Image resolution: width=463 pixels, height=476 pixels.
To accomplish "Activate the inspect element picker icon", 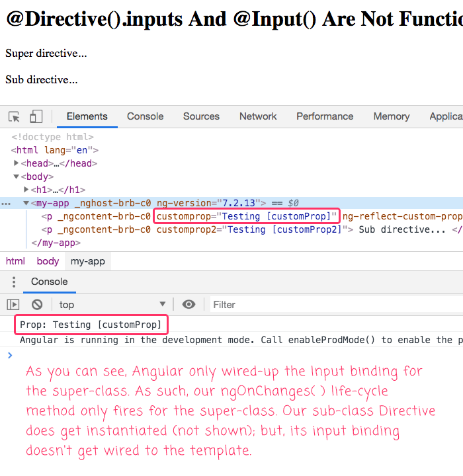I will 14,116.
